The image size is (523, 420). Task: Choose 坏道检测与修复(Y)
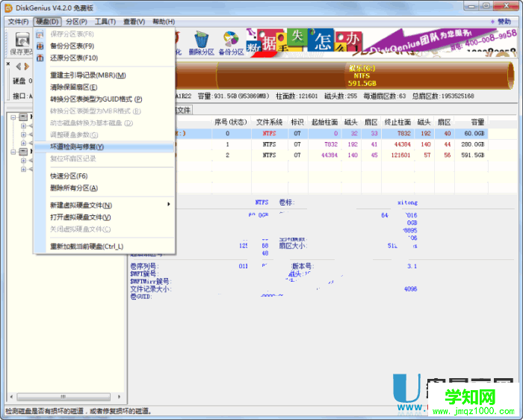(x=104, y=146)
